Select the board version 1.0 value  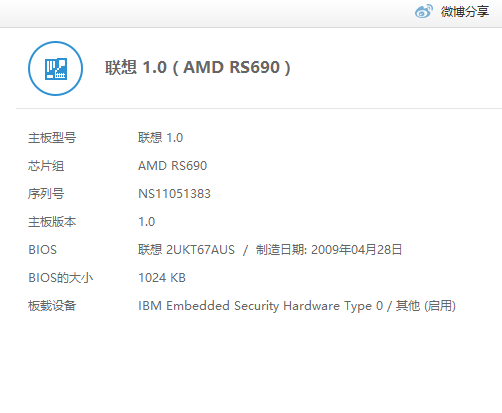click(x=147, y=222)
